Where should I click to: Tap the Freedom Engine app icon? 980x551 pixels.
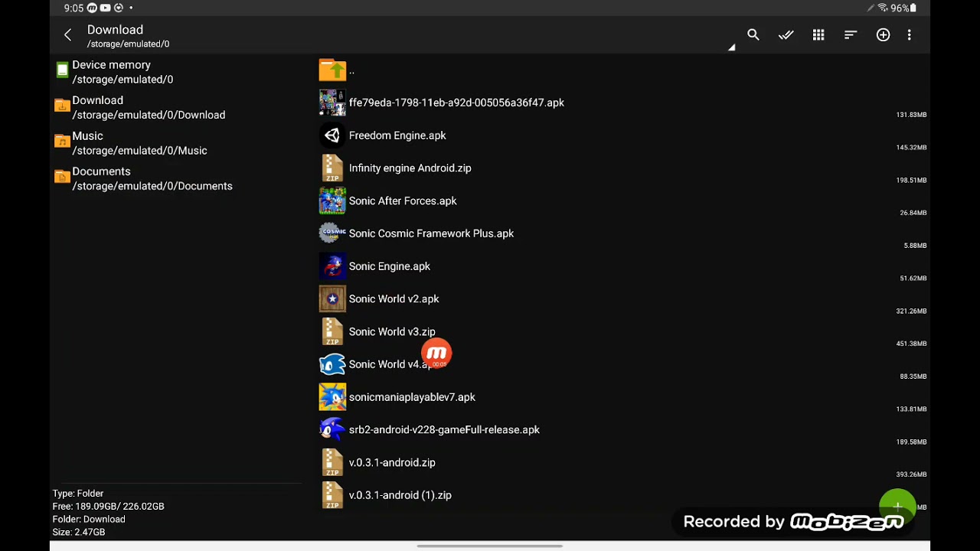coord(332,135)
